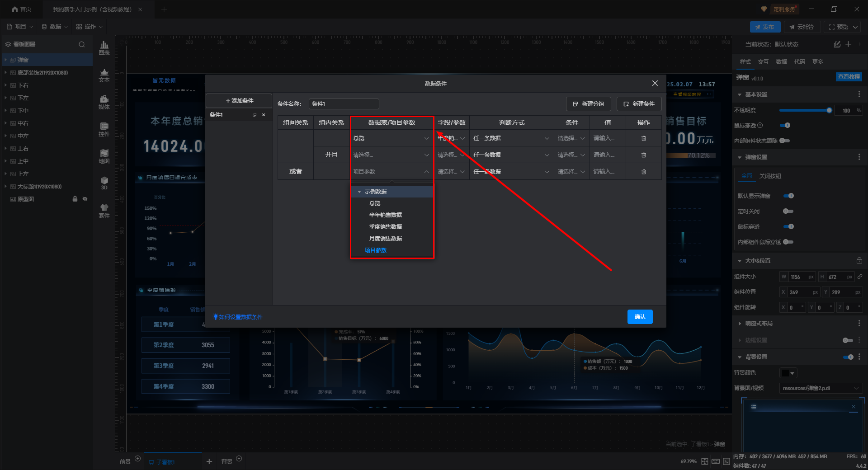
Task: Remove 条件1 from the condition list
Action: [x=264, y=115]
